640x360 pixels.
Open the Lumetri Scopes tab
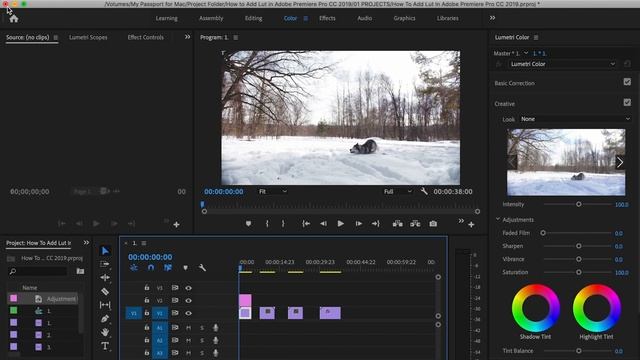point(88,37)
